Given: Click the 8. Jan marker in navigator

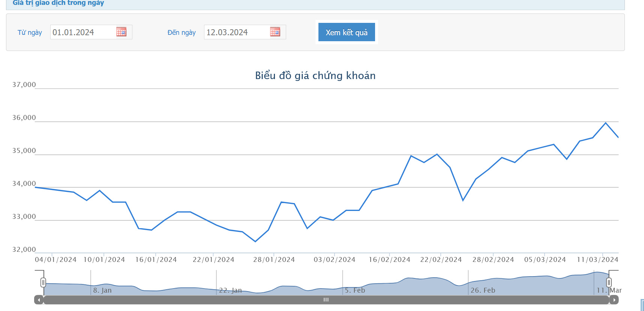Looking at the screenshot, I should coord(102,290).
